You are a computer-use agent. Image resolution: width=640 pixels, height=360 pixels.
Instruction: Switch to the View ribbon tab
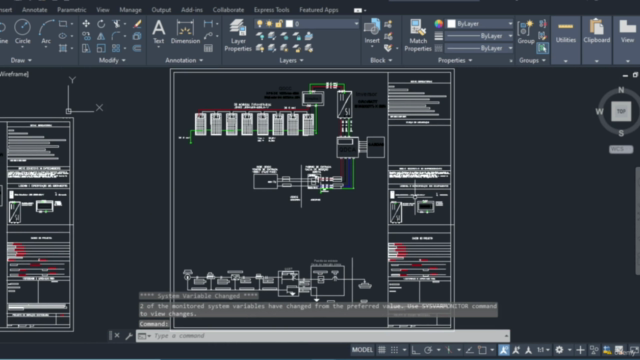(x=102, y=9)
